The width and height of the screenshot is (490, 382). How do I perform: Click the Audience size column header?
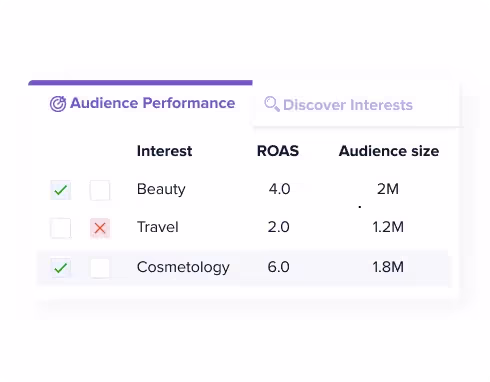(x=389, y=151)
